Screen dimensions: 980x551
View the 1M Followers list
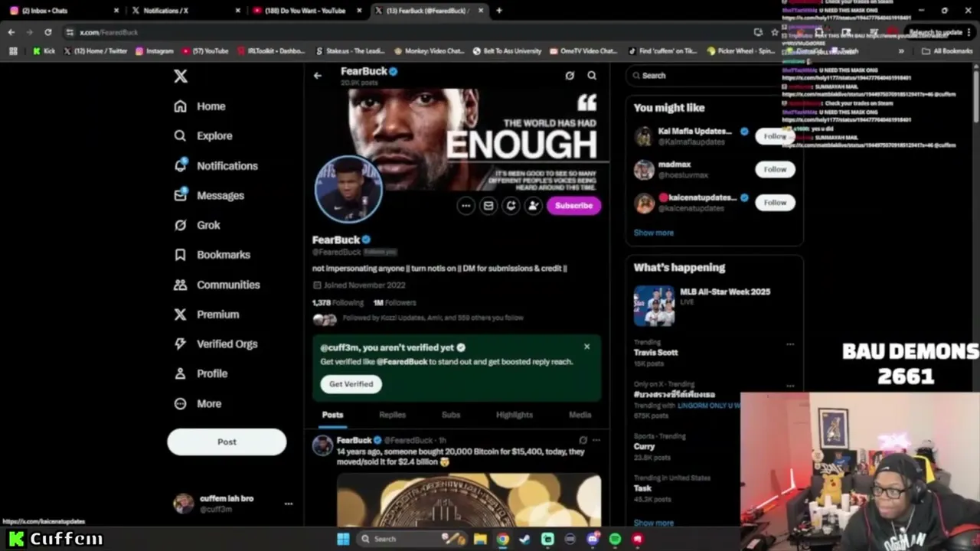(x=394, y=303)
